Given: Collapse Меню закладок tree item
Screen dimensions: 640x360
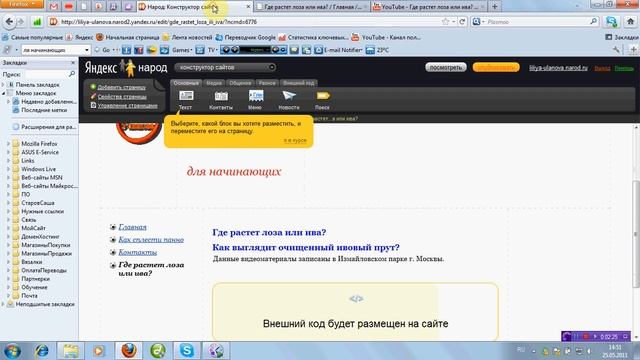Looking at the screenshot, I should 3,93.
